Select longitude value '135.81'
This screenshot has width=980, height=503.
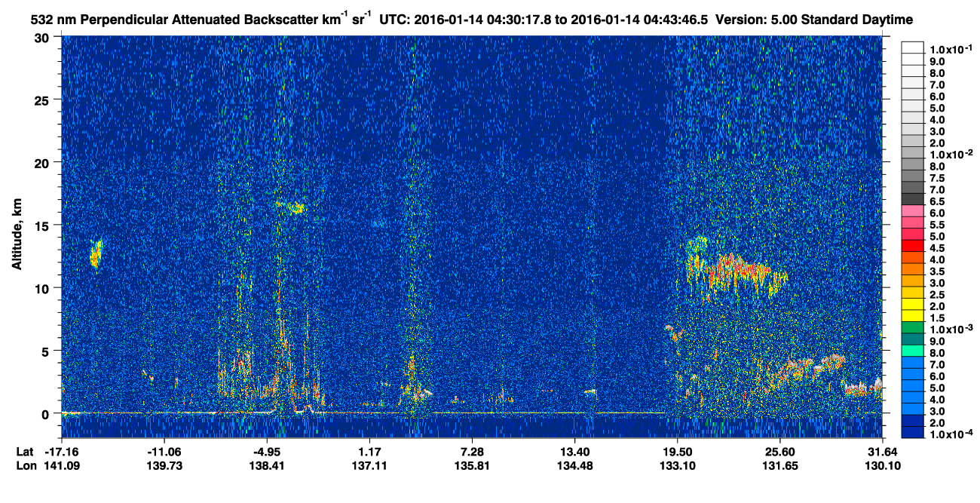coord(471,465)
